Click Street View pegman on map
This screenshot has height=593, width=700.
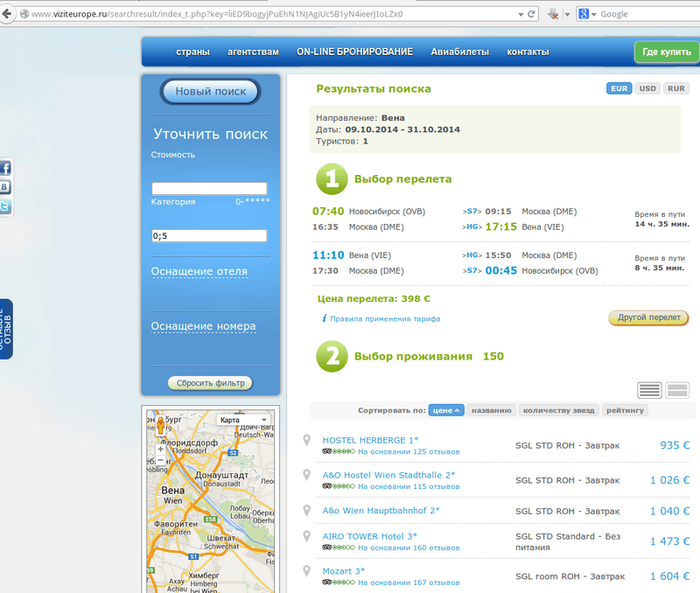click(161, 425)
